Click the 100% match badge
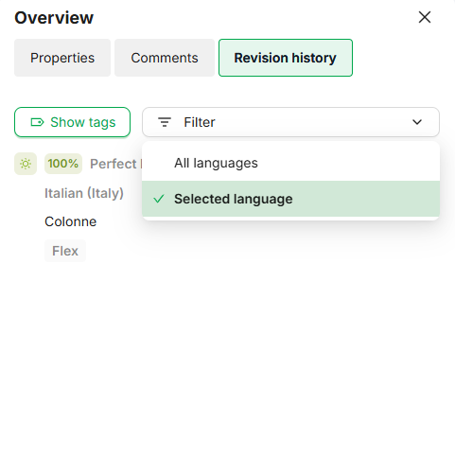Image resolution: width=455 pixels, height=476 pixels. pos(63,164)
